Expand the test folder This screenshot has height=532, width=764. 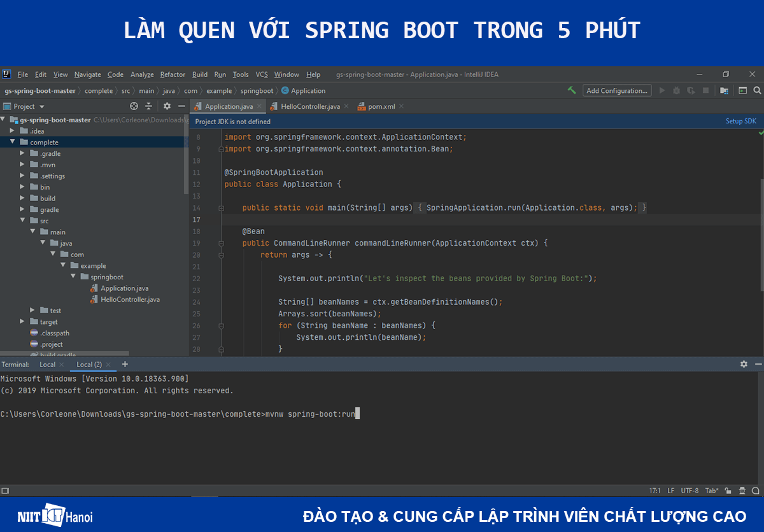pos(32,310)
